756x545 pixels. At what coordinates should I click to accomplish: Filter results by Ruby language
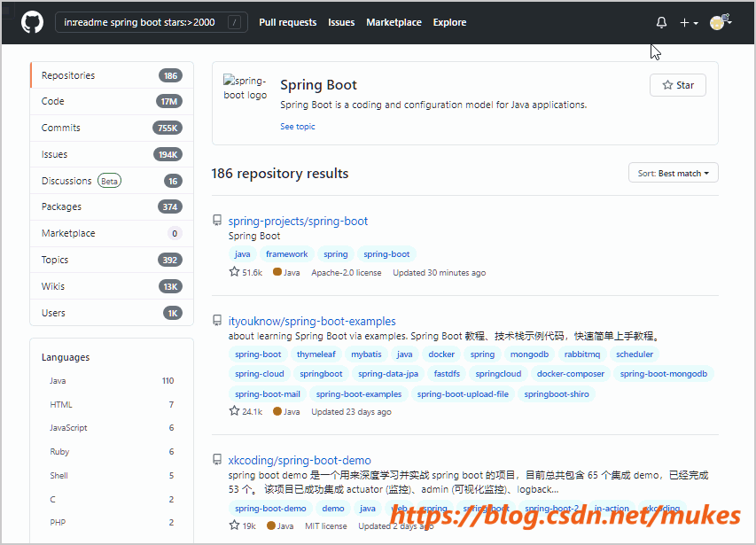[x=112, y=452]
